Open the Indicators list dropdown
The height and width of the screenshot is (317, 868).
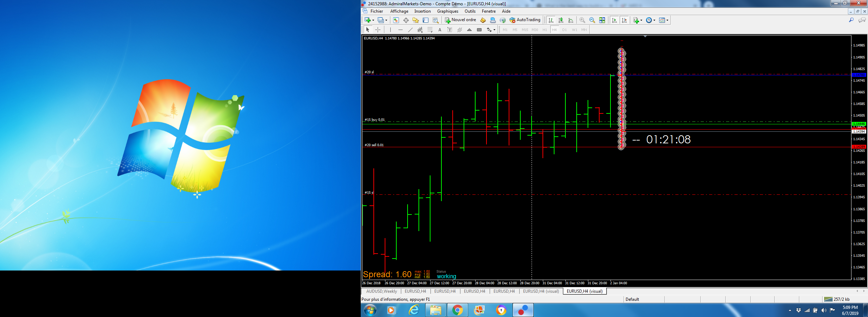tap(638, 20)
